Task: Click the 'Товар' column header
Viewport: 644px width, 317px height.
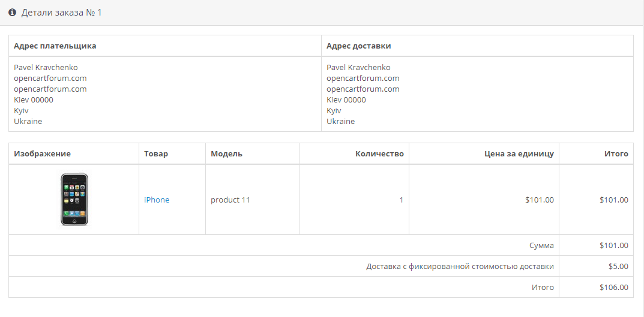Action: (x=156, y=154)
